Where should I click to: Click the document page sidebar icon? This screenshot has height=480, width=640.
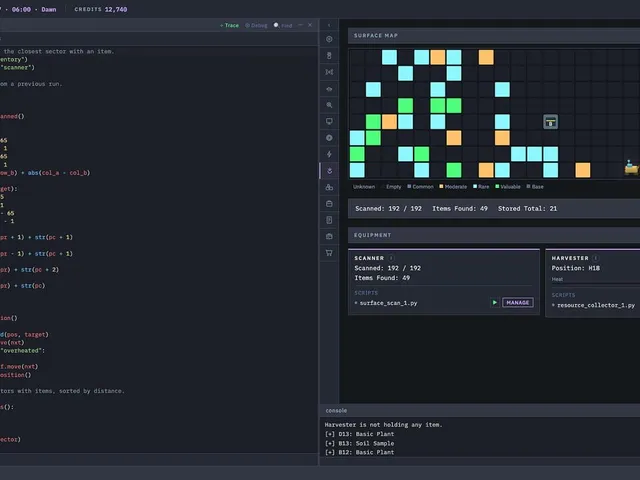click(x=329, y=220)
